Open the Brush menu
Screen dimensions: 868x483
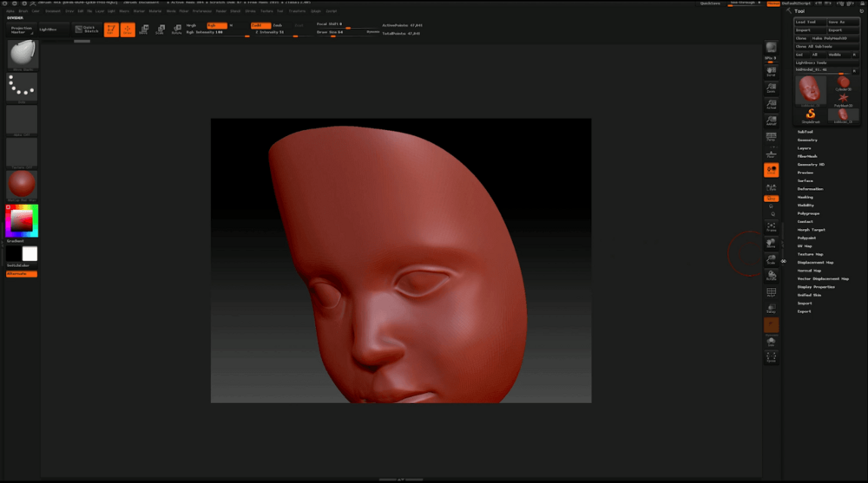coord(23,11)
